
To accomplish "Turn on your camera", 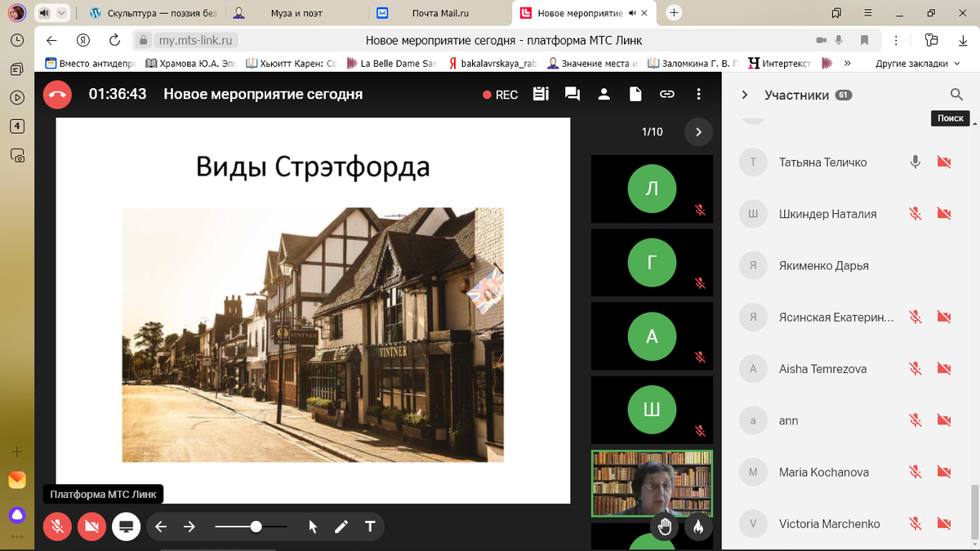I will click(91, 527).
